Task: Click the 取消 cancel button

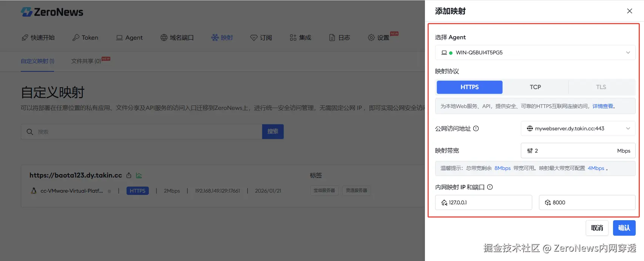Action: (597, 228)
